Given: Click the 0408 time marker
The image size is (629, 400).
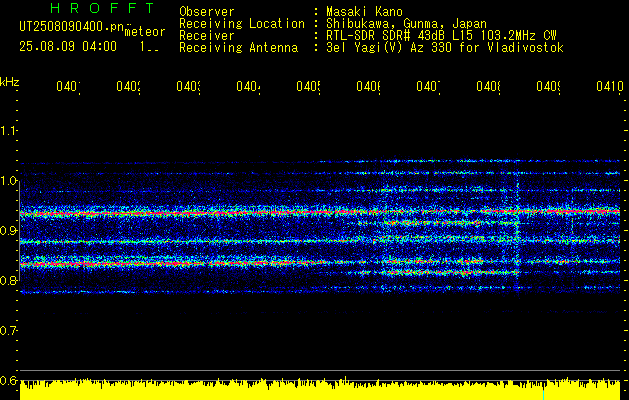Looking at the screenshot, I should point(488,87).
